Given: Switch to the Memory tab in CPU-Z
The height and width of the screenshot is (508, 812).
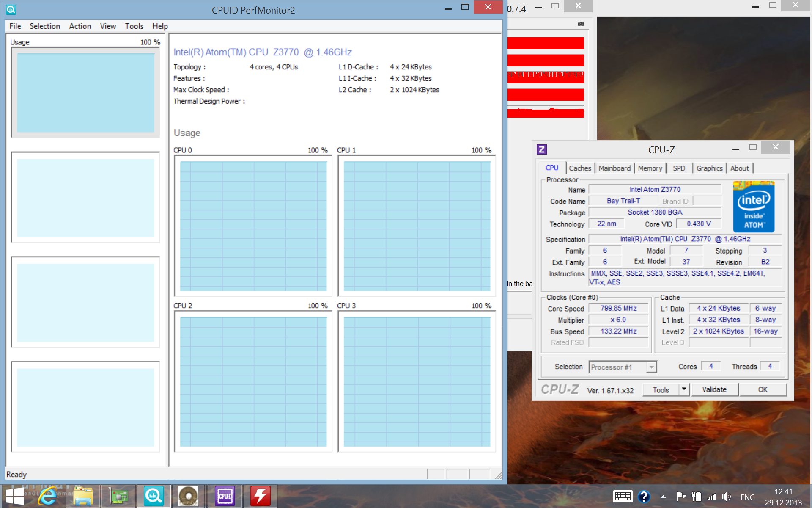Looking at the screenshot, I should point(650,168).
